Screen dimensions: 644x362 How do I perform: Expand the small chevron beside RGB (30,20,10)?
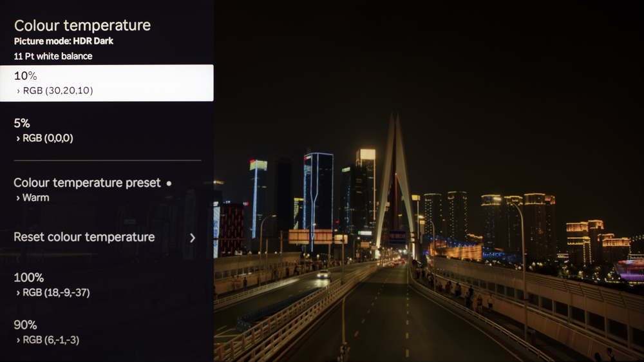(18, 91)
